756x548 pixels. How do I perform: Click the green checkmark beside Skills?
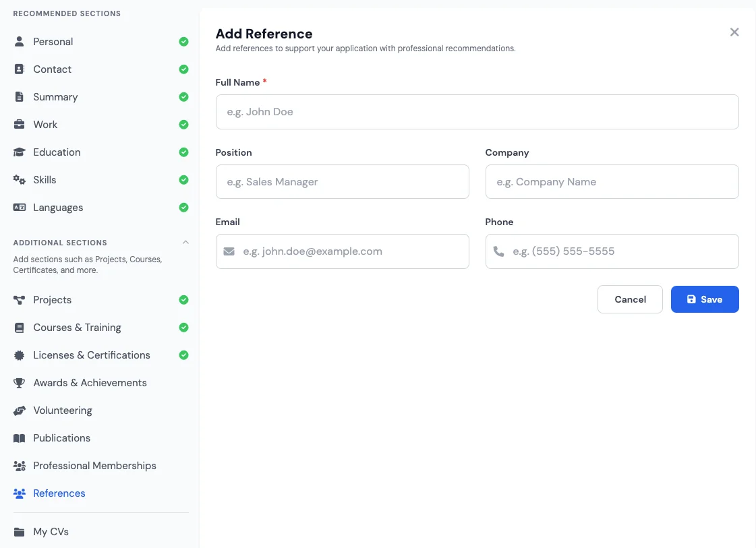(183, 180)
